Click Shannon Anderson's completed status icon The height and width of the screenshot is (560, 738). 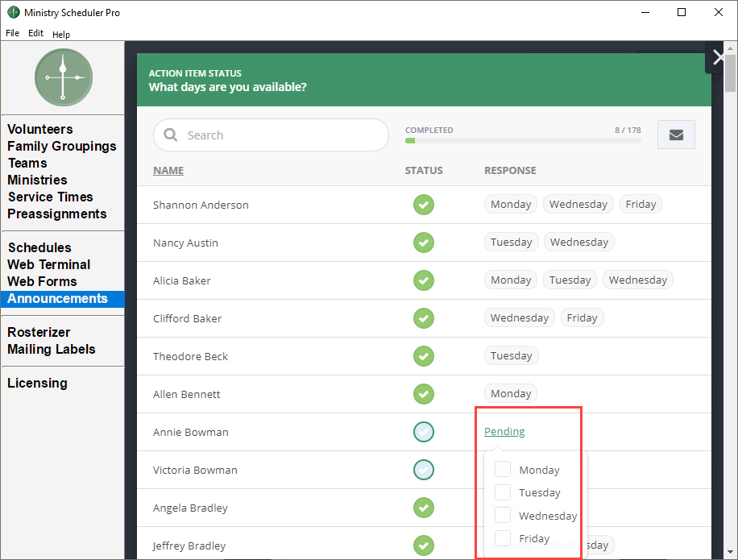click(424, 205)
